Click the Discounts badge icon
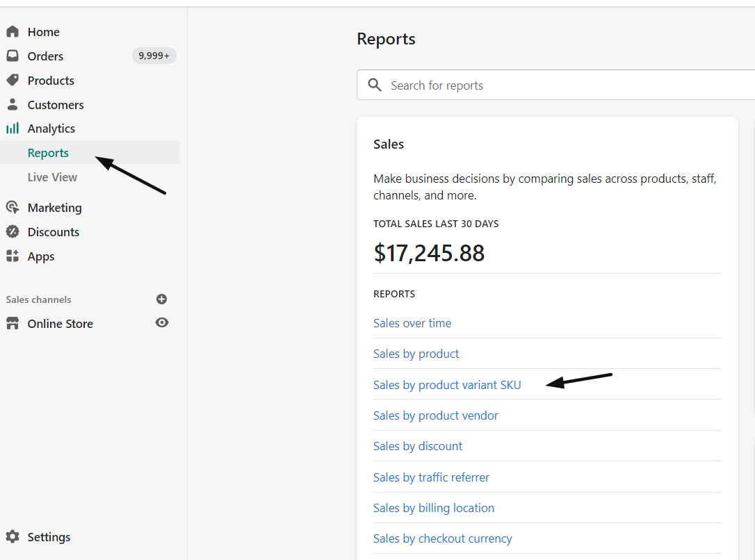The width and height of the screenshot is (755, 560). [x=13, y=232]
